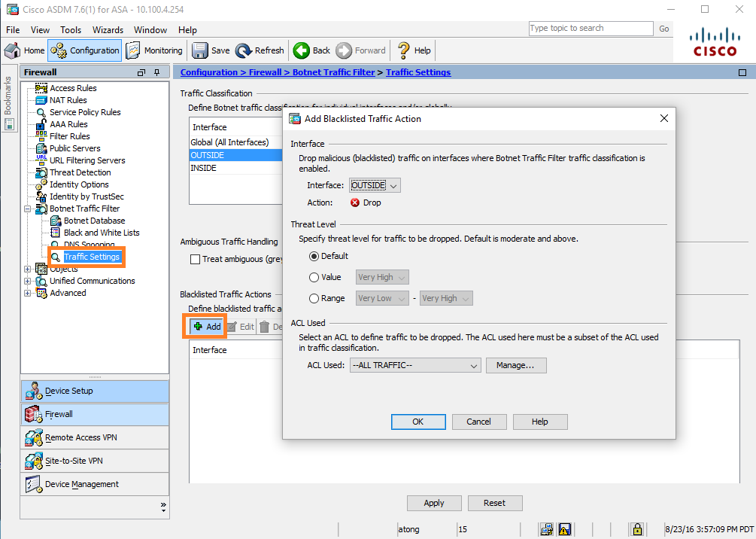Image resolution: width=756 pixels, height=539 pixels.
Task: Open the Wizards menu
Action: pos(108,30)
